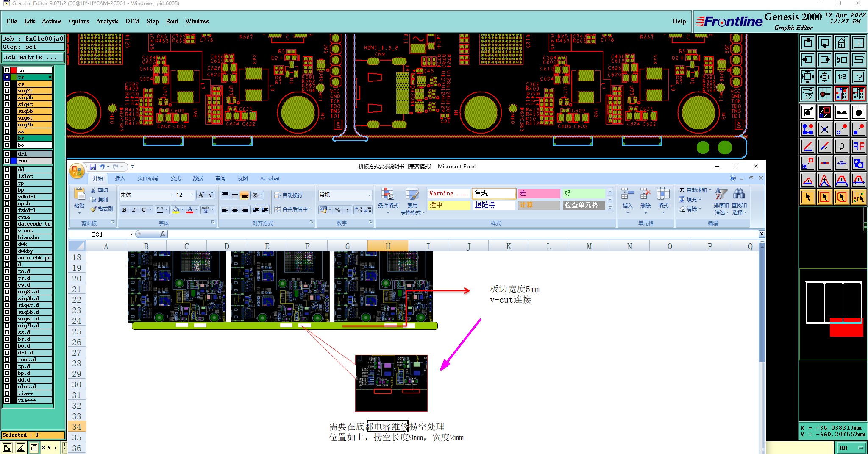The width and height of the screenshot is (868, 454).
Task: Click the percent style icon in Excel
Action: (337, 209)
